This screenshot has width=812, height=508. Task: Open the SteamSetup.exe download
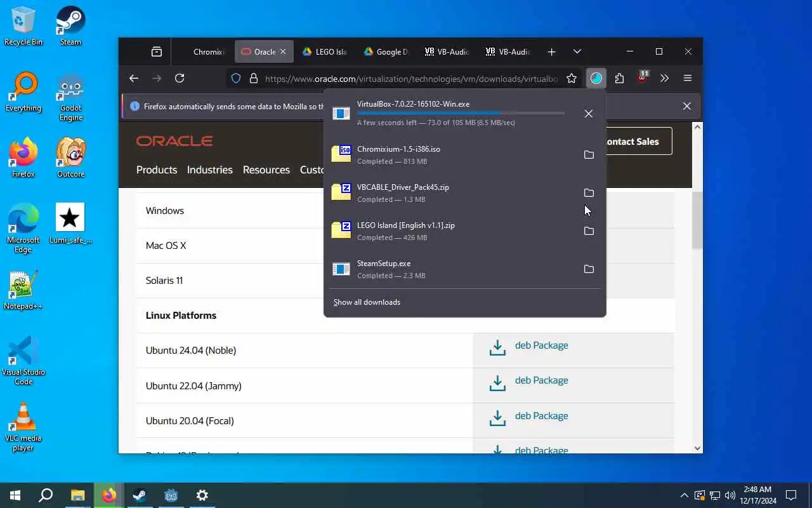click(x=450, y=269)
